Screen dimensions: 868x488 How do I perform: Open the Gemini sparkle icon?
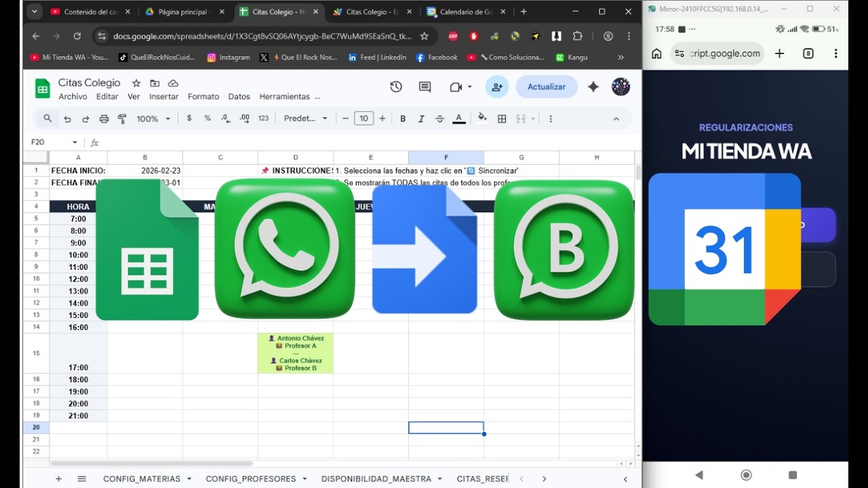click(x=593, y=87)
